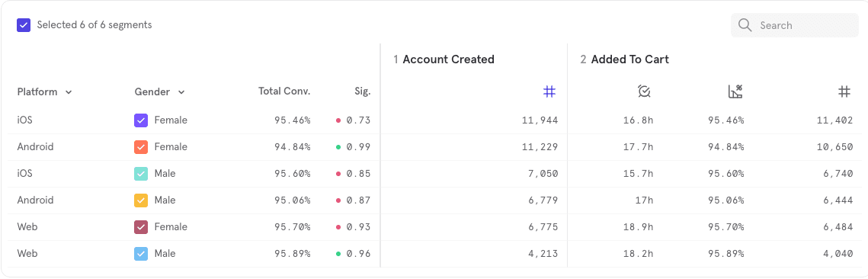Click the conversion rate chart icon
Screen dimensions: 868x279
[x=735, y=92]
